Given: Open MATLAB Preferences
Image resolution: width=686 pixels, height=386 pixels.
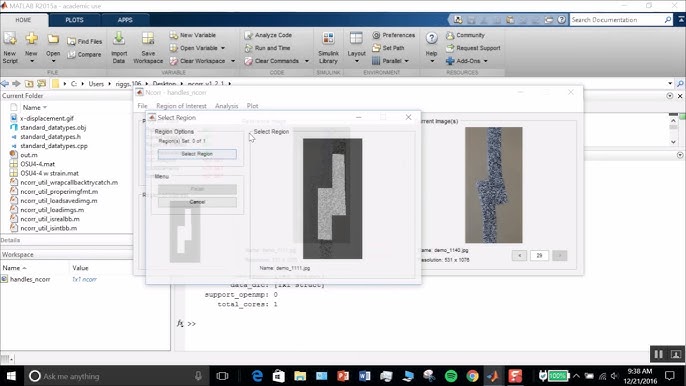Looking at the screenshot, I should 393,35.
